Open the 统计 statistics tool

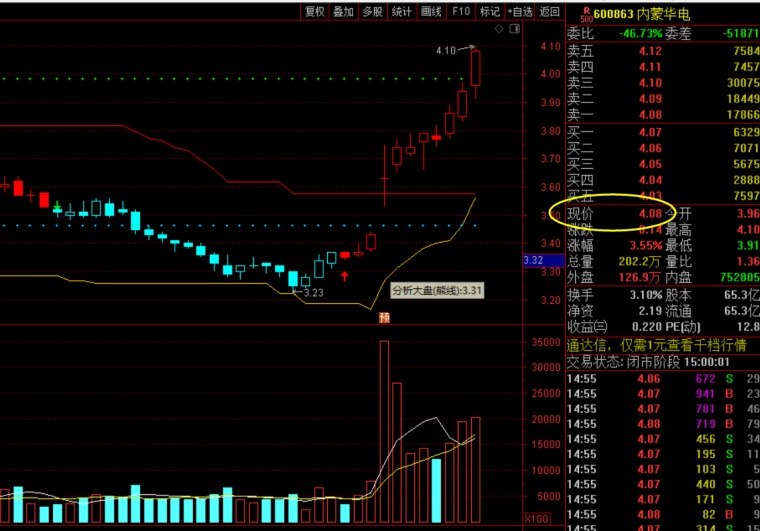(x=401, y=11)
